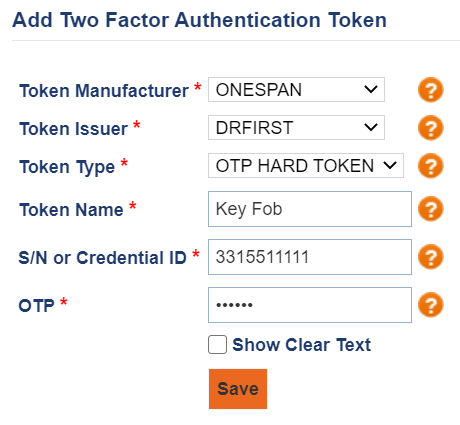Open help for S/N or Credential ID
Viewport: 460px width, 425px height.
430,257
